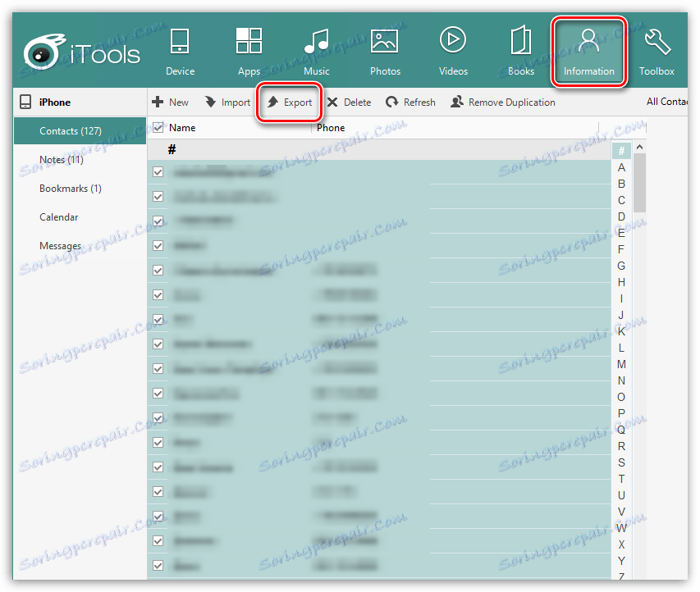Jump to letter I in index
Image resolution: width=700 pixels, height=592 pixels.
pyautogui.click(x=621, y=298)
